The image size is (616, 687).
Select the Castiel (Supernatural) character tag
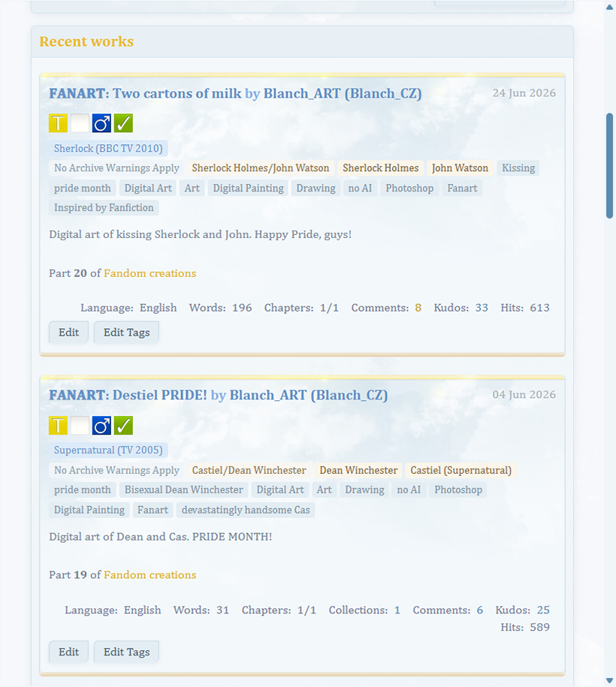click(460, 470)
